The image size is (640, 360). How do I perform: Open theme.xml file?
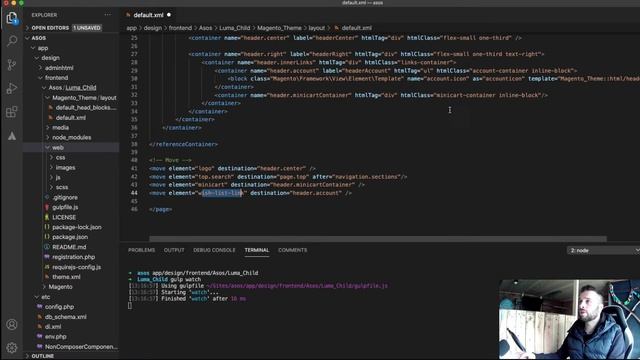[x=66, y=277]
